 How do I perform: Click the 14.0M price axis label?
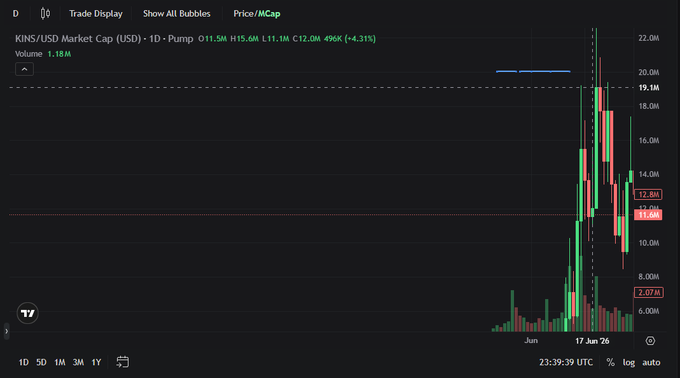(649, 174)
